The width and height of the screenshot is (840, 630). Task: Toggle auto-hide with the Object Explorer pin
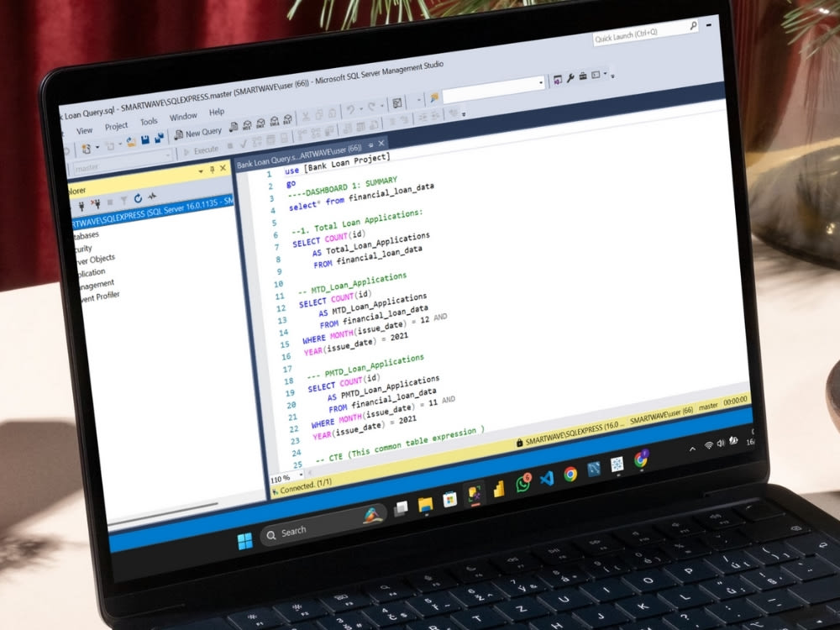tap(213, 169)
